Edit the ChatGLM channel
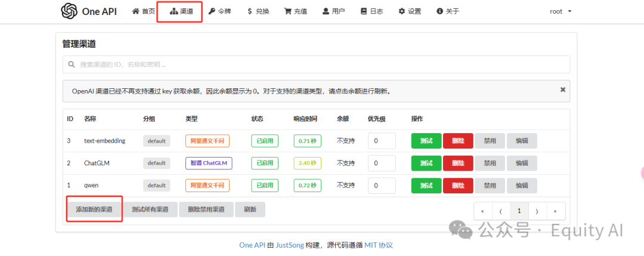 click(522, 163)
